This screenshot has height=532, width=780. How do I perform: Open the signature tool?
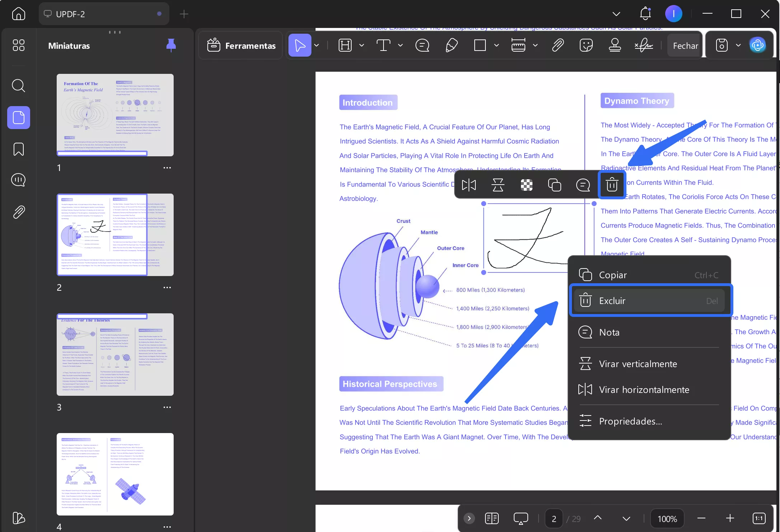tap(644, 45)
